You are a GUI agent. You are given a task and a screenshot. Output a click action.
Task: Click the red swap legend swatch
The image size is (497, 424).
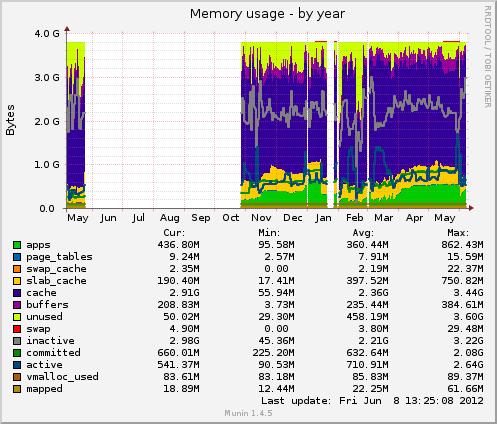[x=17, y=329]
